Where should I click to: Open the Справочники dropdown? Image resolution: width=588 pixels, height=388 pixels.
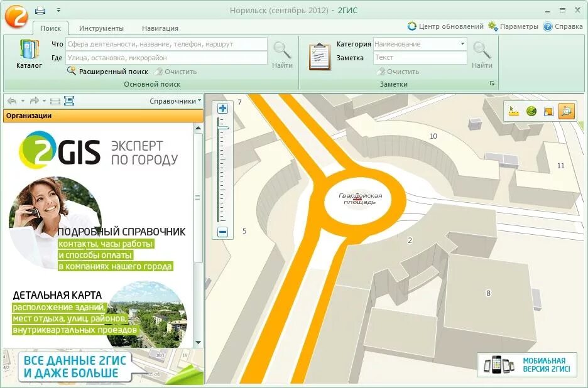tap(175, 101)
